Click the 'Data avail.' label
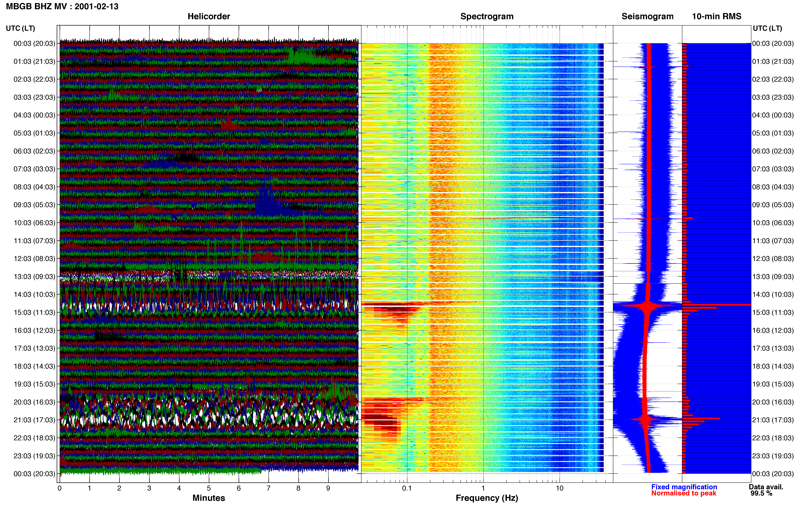This screenshot has height=508, width=812. (x=766, y=487)
